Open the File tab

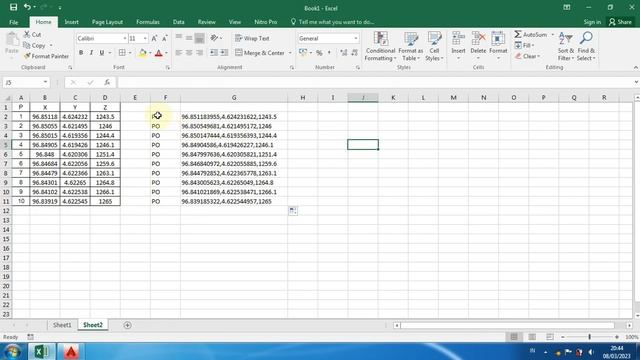point(13,22)
